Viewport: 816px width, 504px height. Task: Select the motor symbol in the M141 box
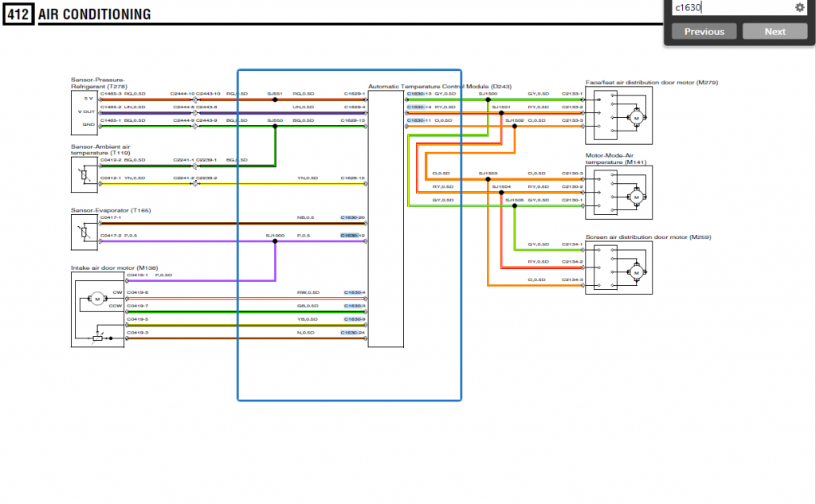point(636,197)
